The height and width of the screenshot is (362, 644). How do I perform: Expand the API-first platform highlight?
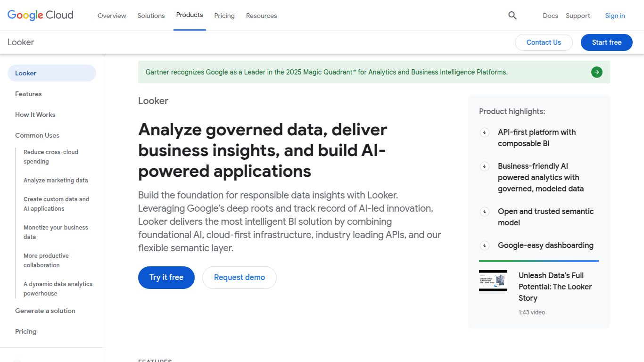click(x=484, y=132)
